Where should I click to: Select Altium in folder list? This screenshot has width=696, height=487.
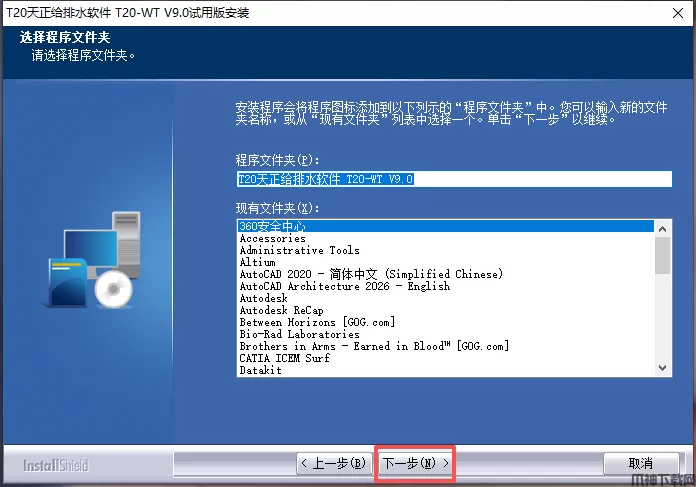(x=445, y=262)
